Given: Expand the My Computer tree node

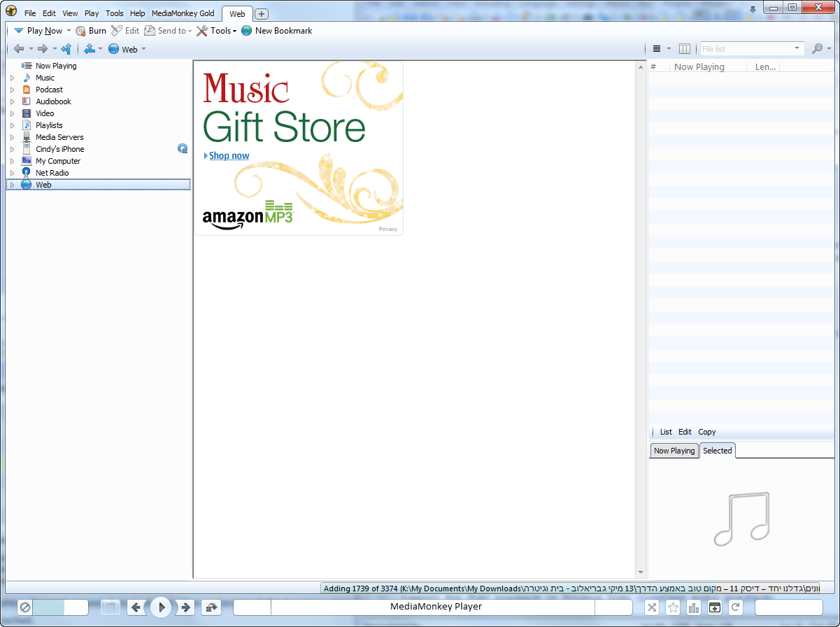Looking at the screenshot, I should point(12,161).
